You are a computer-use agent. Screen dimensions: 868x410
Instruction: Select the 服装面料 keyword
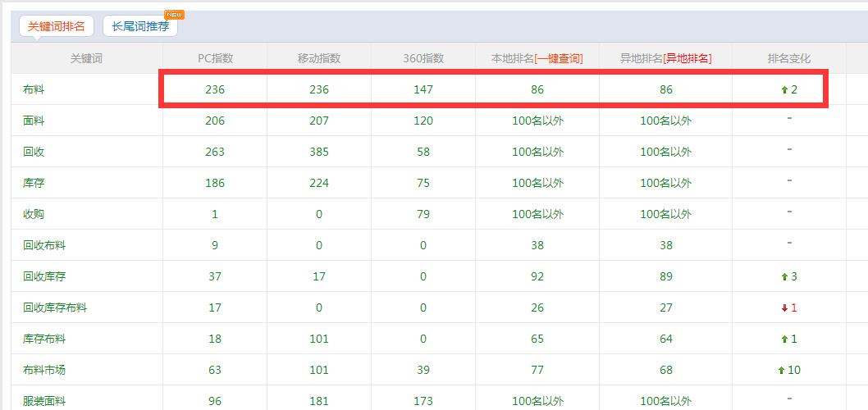click(x=44, y=401)
